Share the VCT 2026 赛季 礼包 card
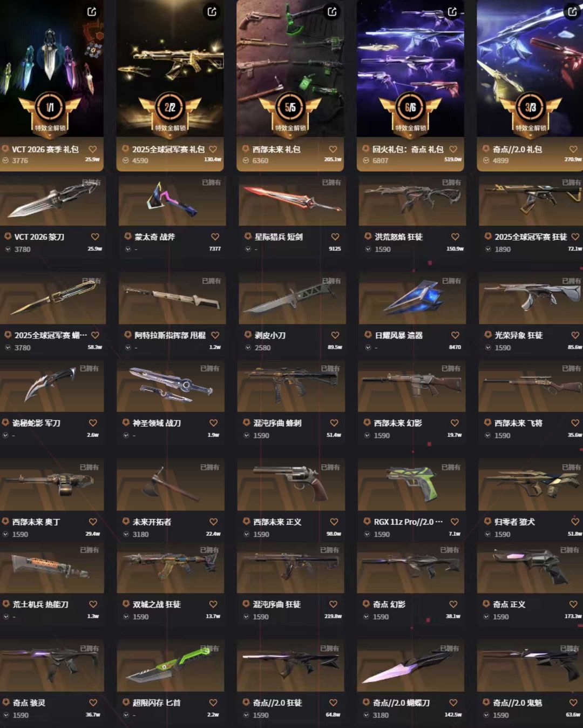Image resolution: width=583 pixels, height=728 pixels. [92, 11]
